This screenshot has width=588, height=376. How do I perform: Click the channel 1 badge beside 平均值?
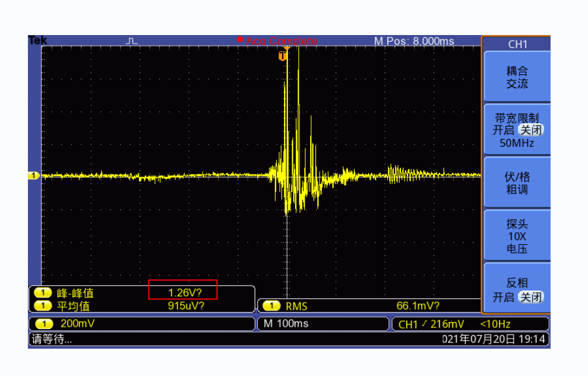click(43, 306)
